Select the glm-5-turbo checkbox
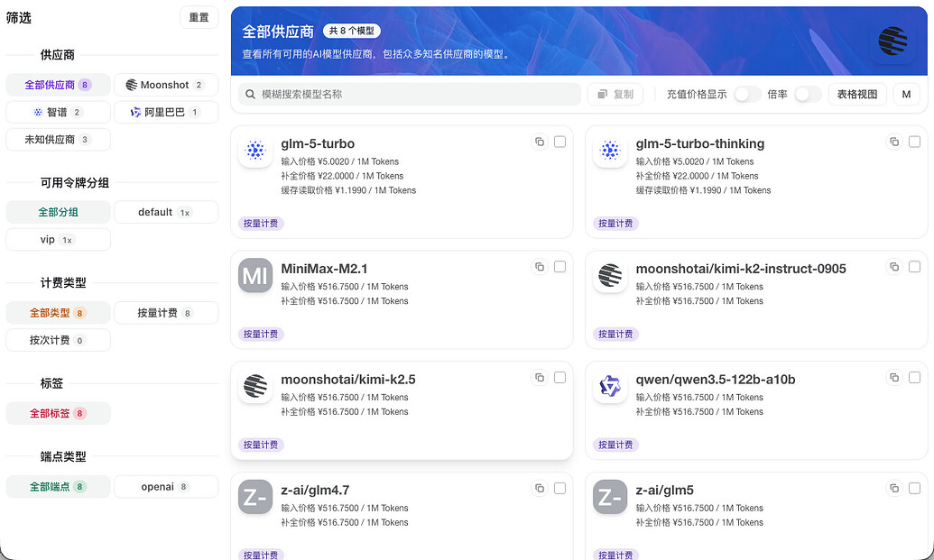Viewport: 934px width, 560px height. (559, 142)
